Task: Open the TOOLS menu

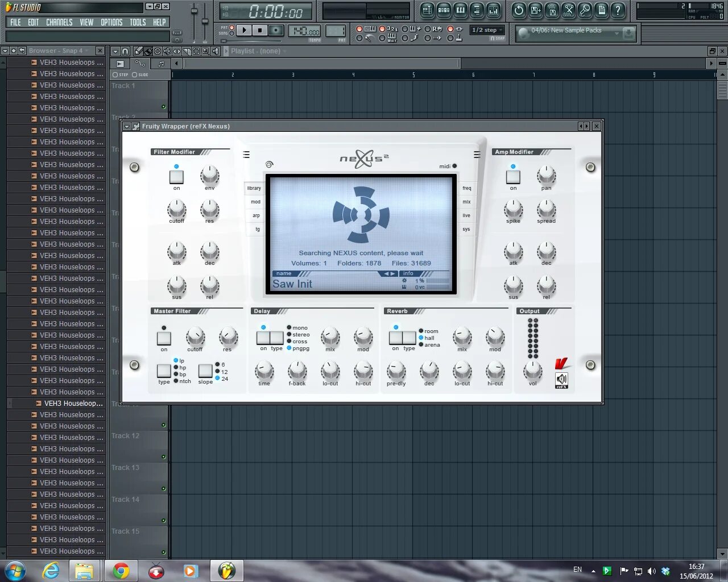Action: coord(138,22)
